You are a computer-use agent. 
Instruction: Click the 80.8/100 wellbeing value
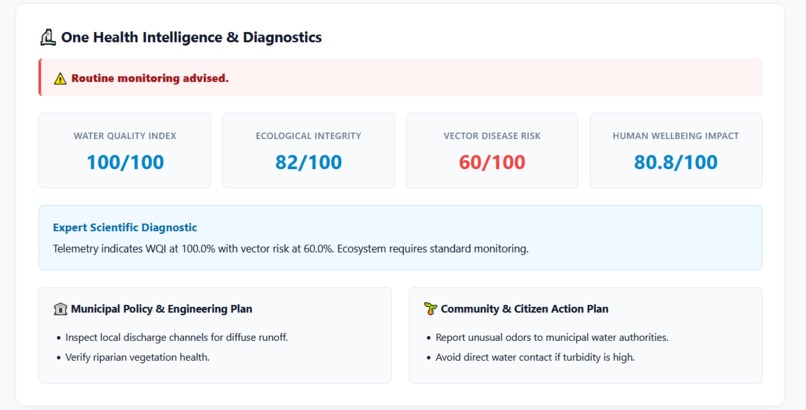[675, 162]
